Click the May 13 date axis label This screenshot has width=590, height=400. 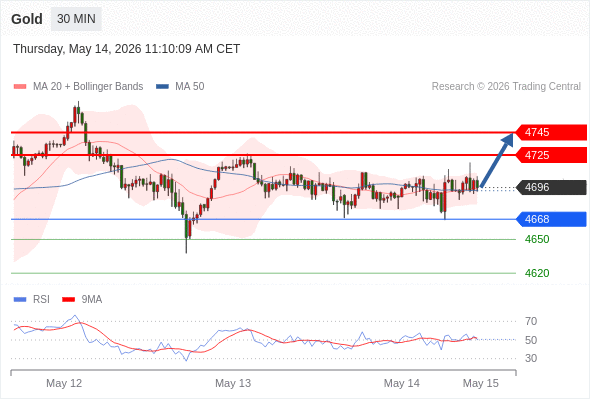[x=233, y=383]
